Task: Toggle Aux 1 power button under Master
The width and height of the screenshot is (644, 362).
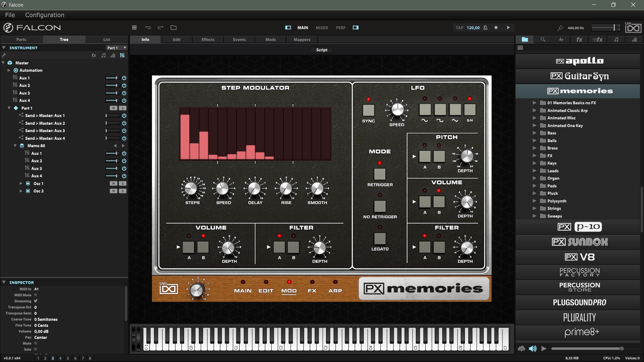Action: pyautogui.click(x=124, y=78)
